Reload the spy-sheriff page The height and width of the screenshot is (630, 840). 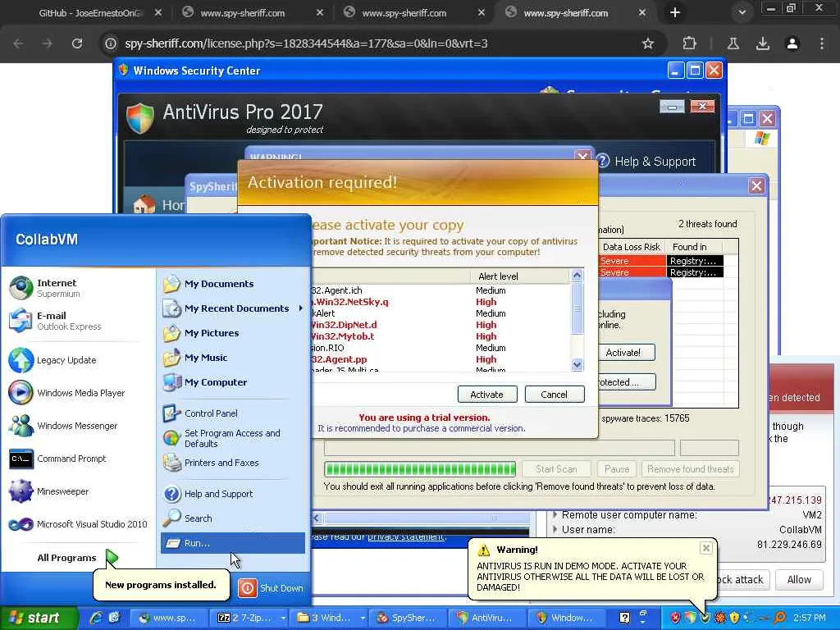tap(76, 43)
